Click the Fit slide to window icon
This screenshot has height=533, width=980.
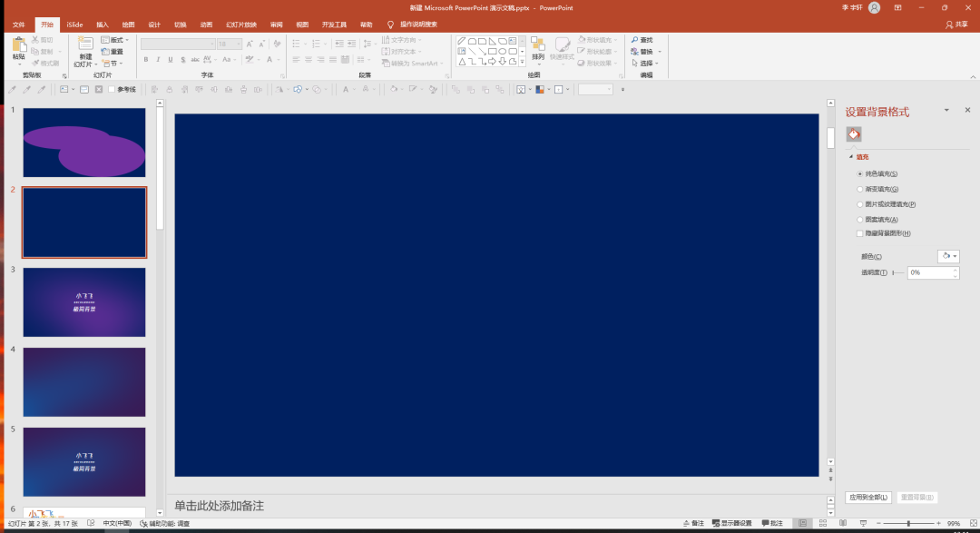click(x=973, y=523)
